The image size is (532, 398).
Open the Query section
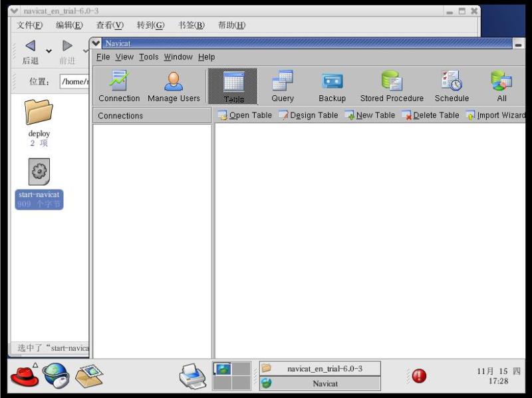[x=283, y=87]
